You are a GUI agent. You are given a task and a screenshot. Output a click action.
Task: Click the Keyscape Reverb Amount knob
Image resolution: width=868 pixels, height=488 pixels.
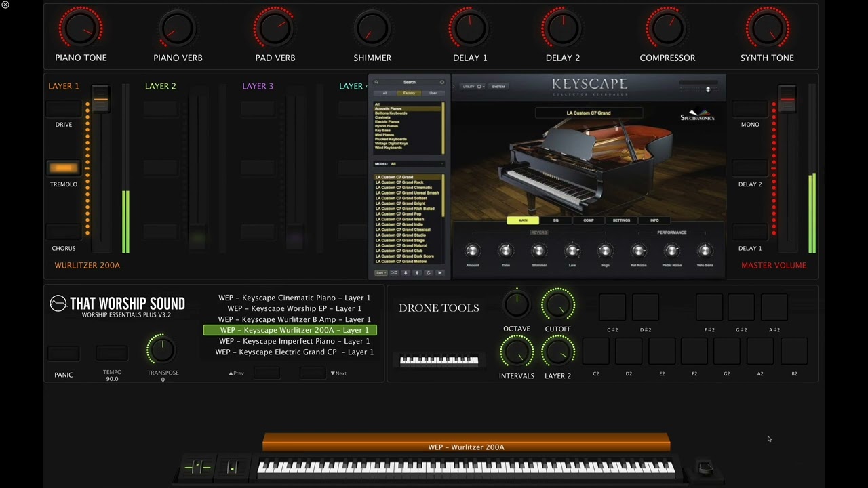coord(473,251)
